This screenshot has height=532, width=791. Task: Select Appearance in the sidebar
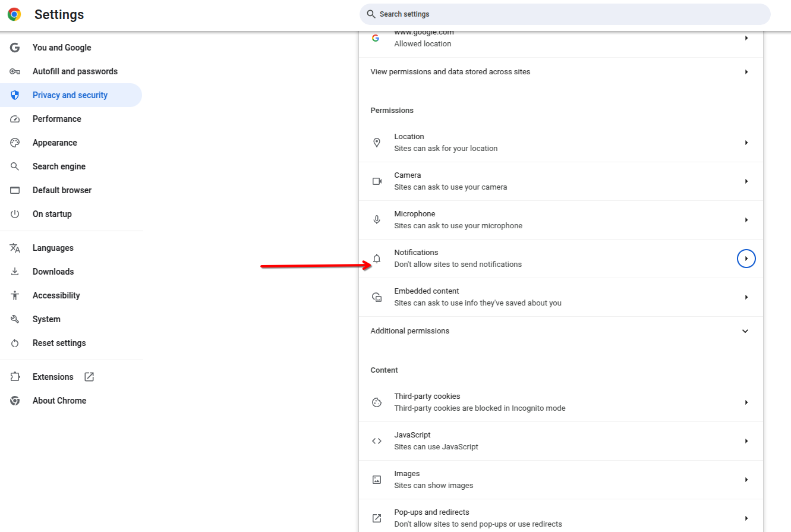[x=55, y=142]
